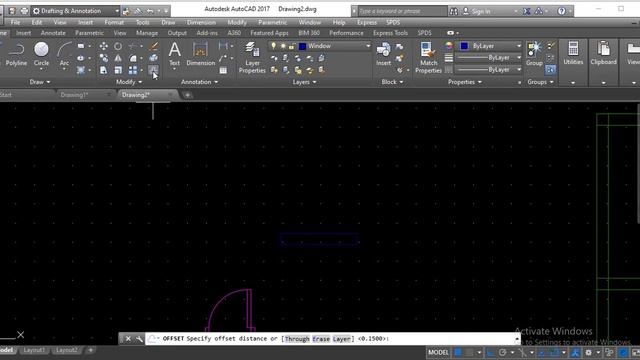Toggle polar tracking in status bar

[x=503, y=352]
